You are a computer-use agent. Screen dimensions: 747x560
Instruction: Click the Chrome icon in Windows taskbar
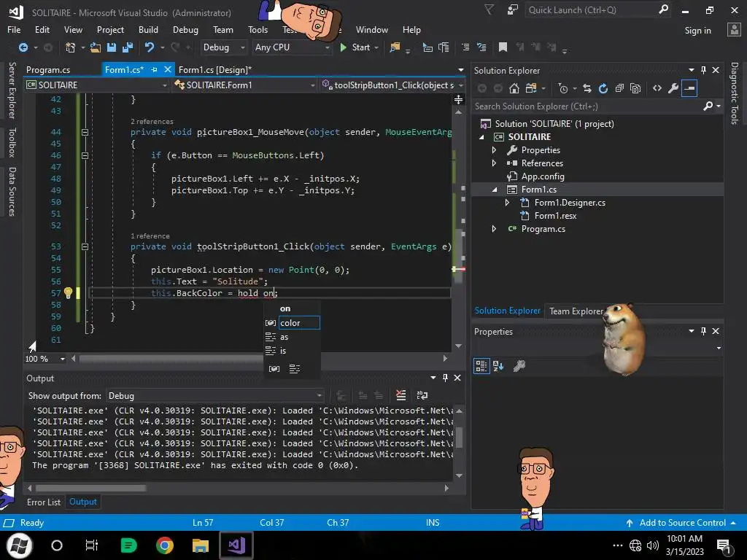tap(165, 545)
